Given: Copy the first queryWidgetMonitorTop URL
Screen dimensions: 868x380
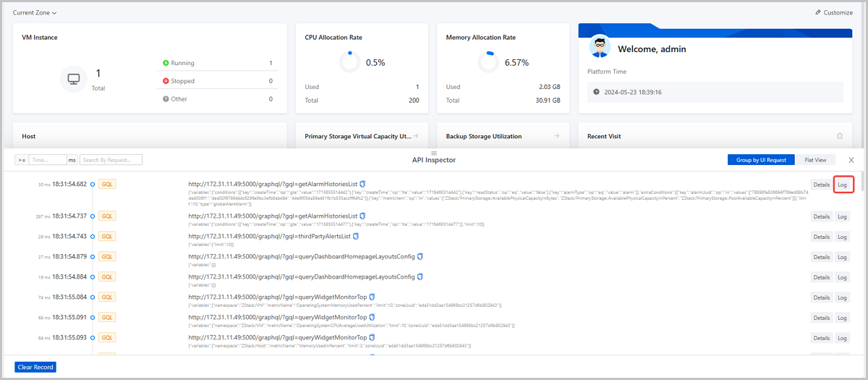Looking at the screenshot, I should (373, 297).
